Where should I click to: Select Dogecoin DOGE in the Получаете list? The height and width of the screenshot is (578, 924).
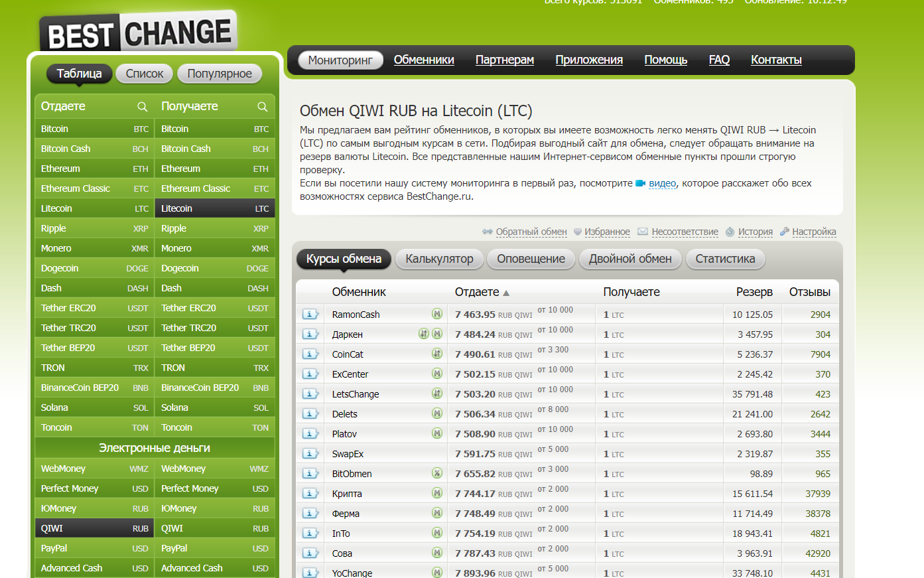(215, 268)
